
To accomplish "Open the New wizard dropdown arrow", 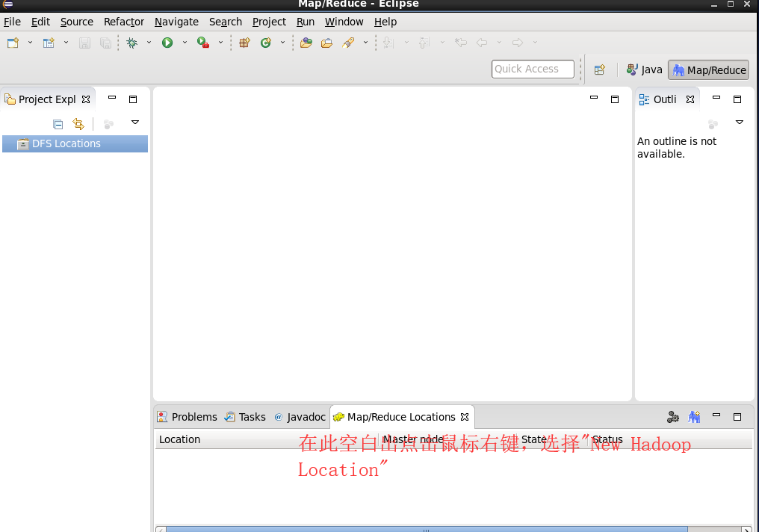I will [x=30, y=43].
